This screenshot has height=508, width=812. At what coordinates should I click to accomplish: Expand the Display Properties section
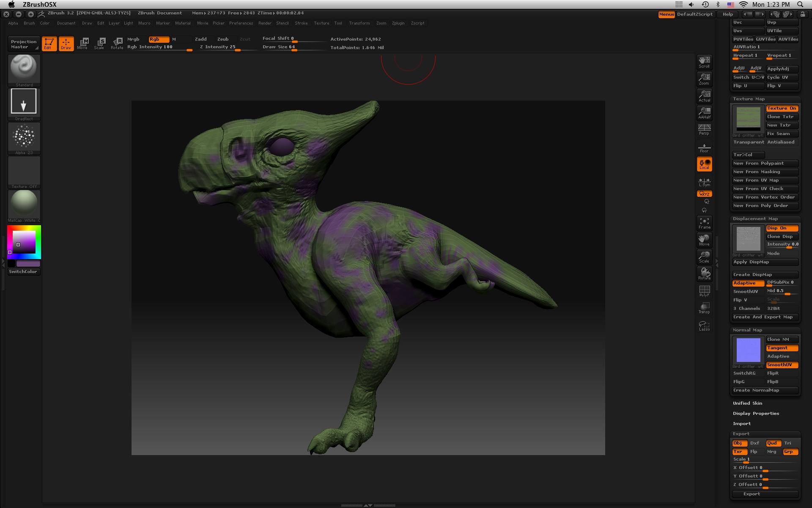pyautogui.click(x=756, y=414)
